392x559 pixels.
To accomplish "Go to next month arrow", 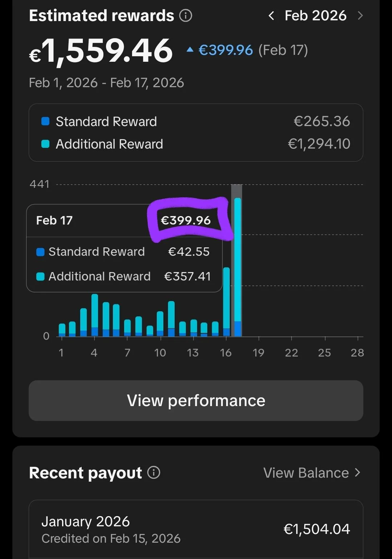I will click(360, 16).
